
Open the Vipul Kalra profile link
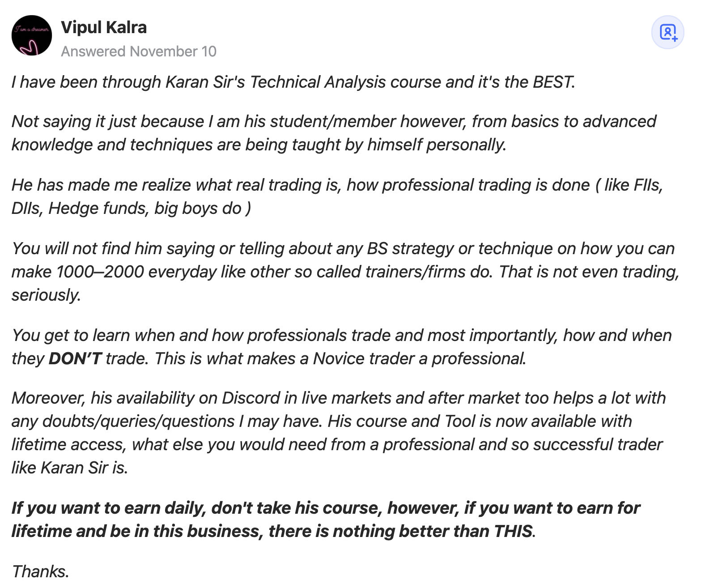point(104,27)
